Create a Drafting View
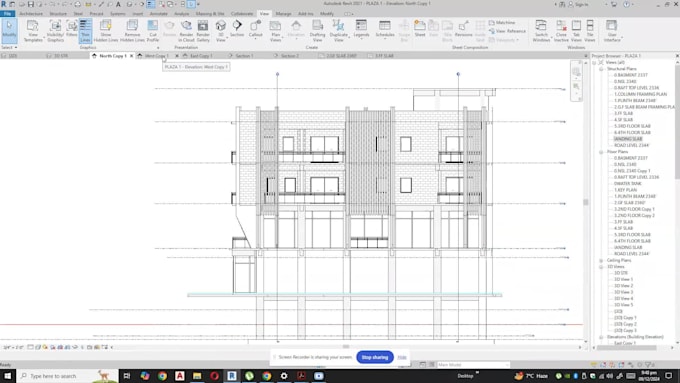 tap(317, 31)
